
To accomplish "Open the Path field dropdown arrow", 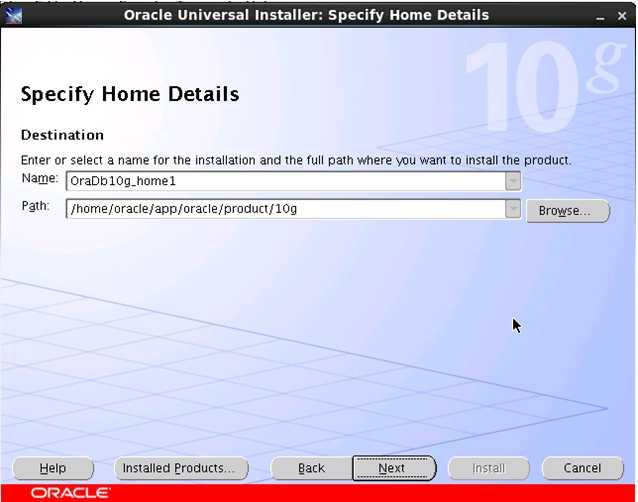I will [513, 209].
